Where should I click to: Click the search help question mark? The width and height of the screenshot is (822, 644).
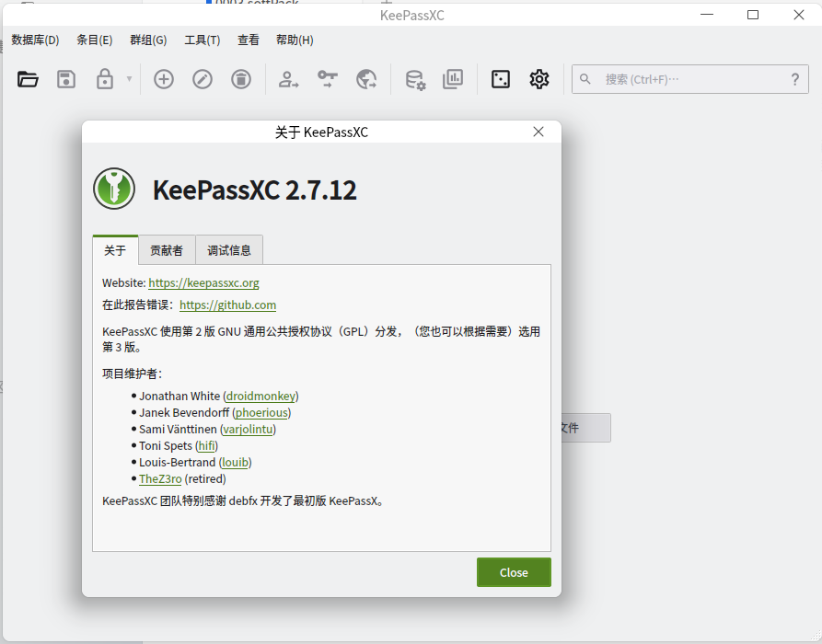[x=795, y=80]
